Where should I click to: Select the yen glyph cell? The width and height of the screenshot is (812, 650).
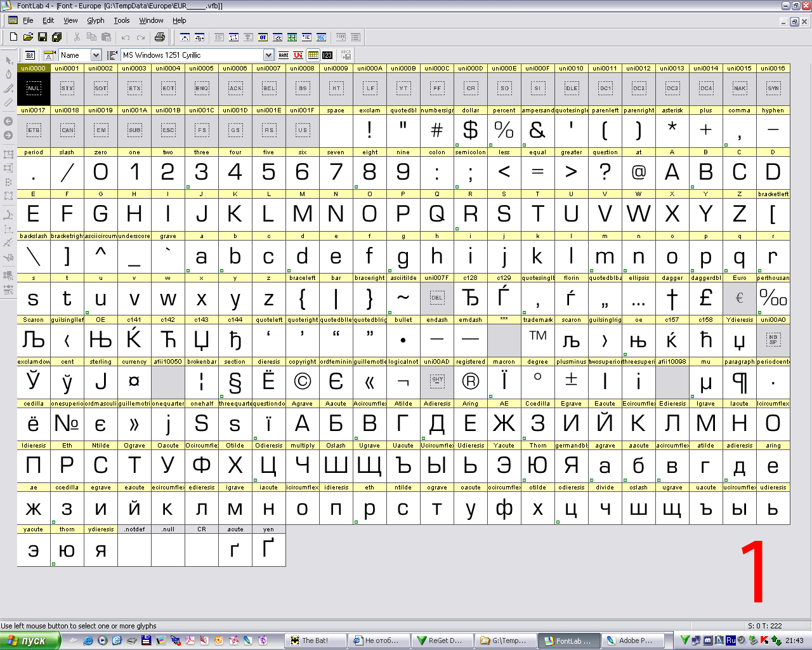tap(268, 545)
